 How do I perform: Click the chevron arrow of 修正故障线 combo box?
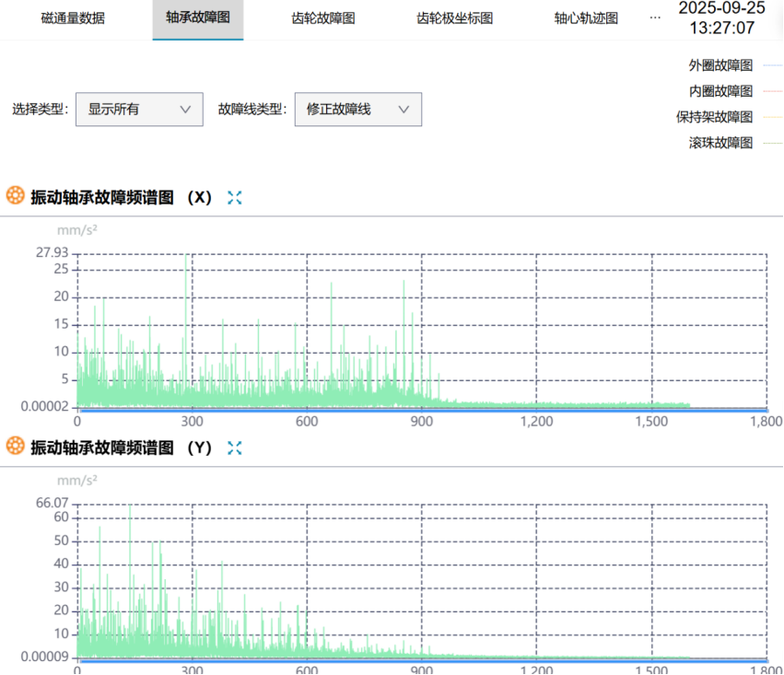(404, 110)
